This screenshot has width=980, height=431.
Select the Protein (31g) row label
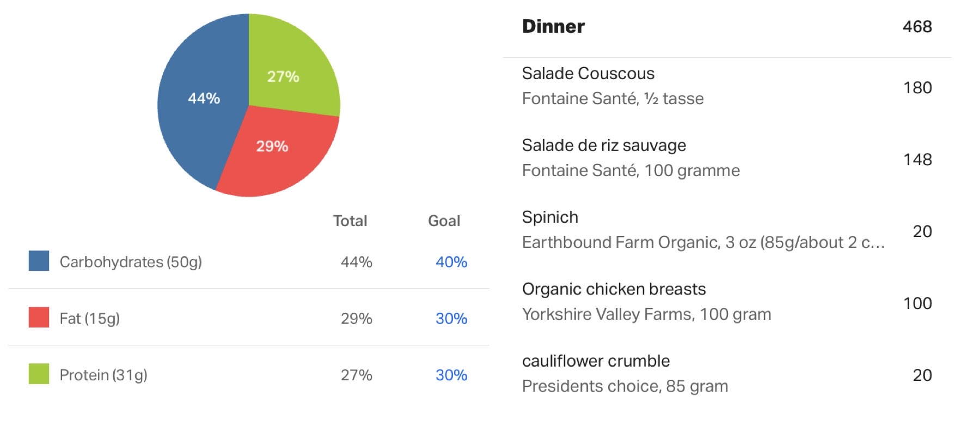tap(103, 375)
